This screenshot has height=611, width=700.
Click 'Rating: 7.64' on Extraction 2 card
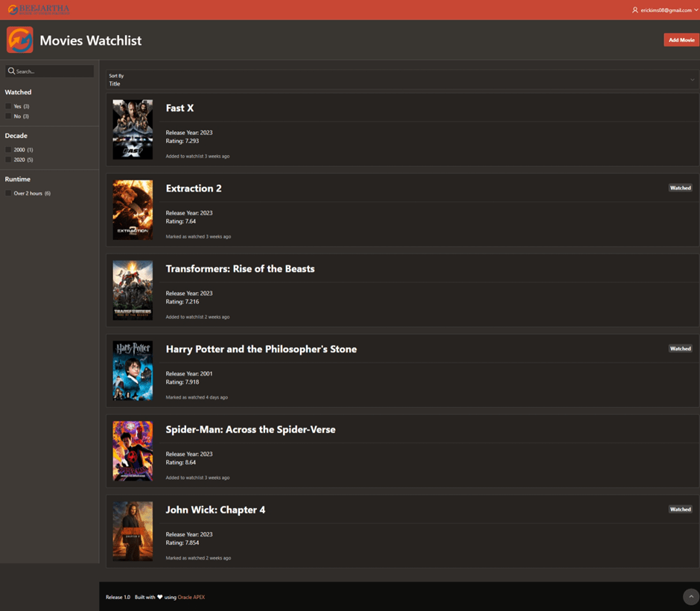pos(181,221)
